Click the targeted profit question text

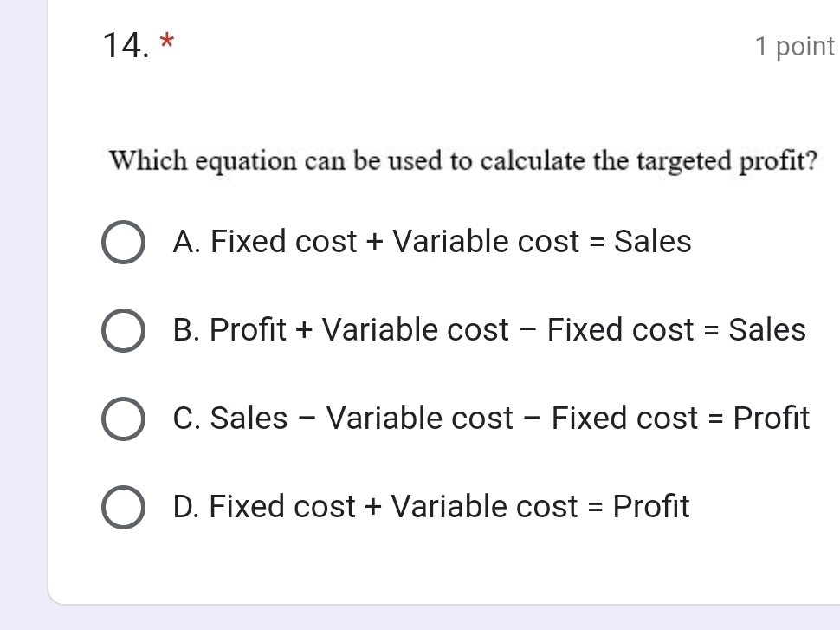click(464, 161)
